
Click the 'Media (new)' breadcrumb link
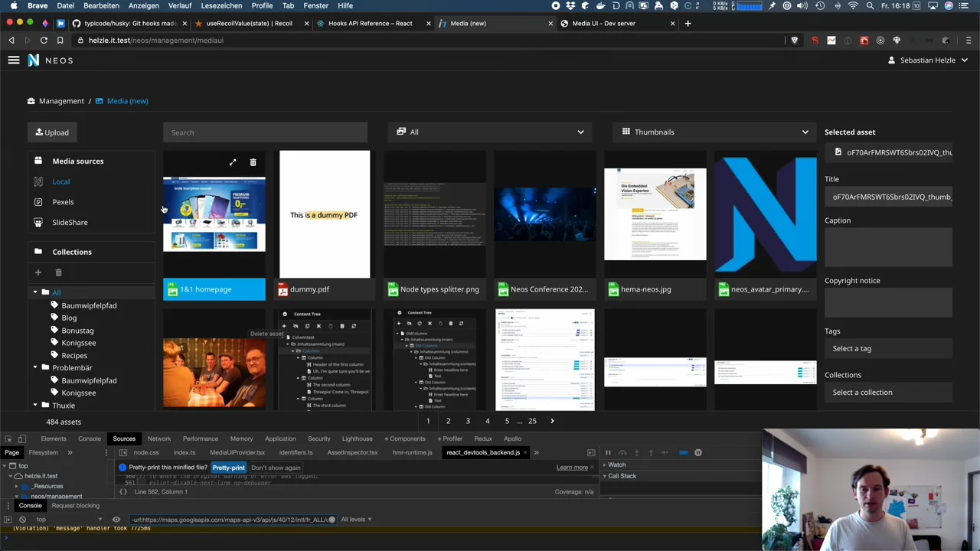click(x=127, y=101)
